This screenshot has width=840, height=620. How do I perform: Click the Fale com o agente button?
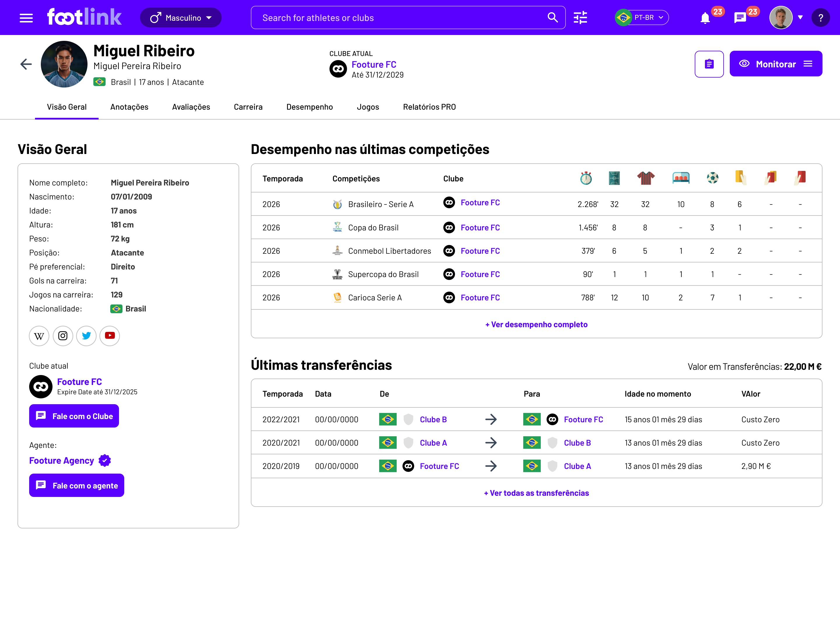tap(77, 485)
